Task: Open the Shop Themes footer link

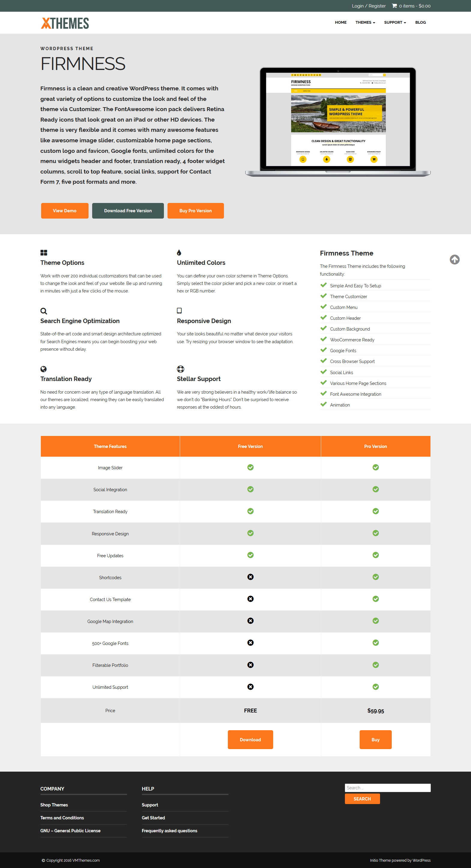Action: (x=54, y=805)
